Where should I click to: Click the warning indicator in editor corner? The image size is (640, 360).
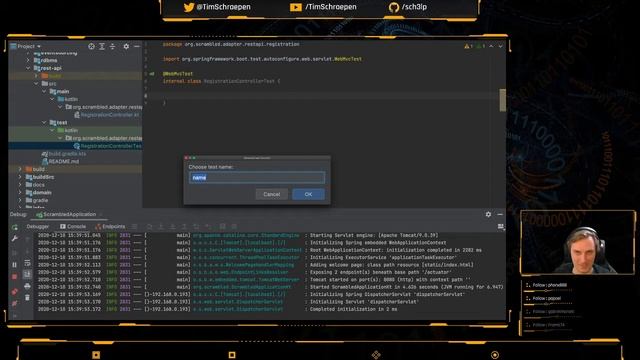tap(468, 47)
